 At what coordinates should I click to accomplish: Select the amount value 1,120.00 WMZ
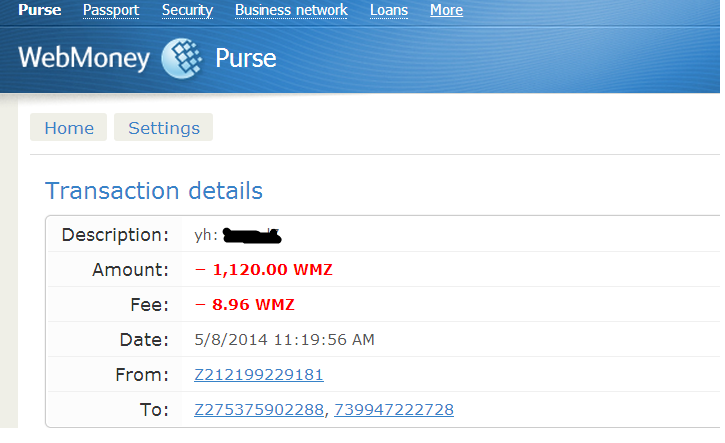coord(264,270)
